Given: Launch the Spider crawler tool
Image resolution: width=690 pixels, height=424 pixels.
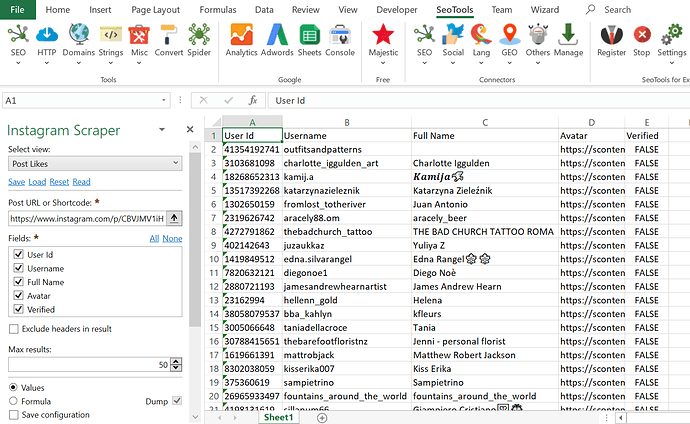Looking at the screenshot, I should 199,35.
